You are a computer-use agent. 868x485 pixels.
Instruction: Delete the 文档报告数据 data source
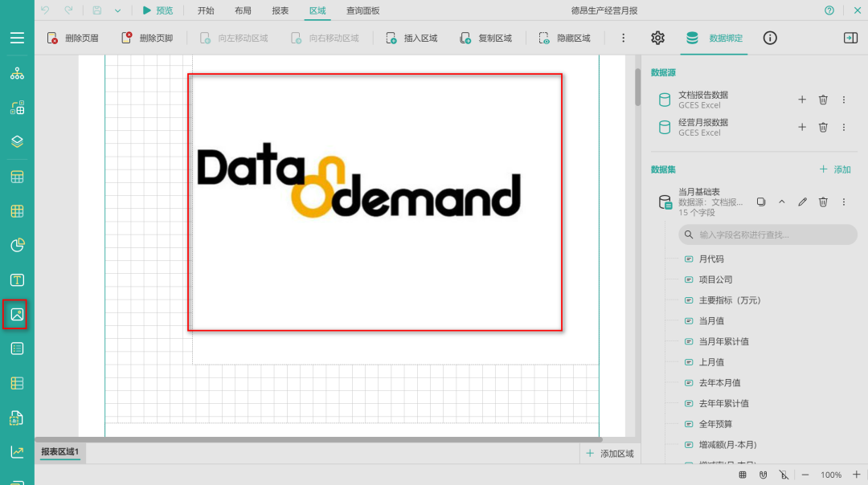(823, 100)
